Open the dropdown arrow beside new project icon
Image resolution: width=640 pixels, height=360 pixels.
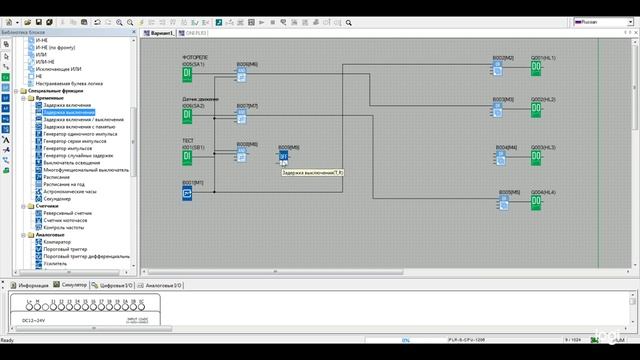pyautogui.click(x=17, y=22)
